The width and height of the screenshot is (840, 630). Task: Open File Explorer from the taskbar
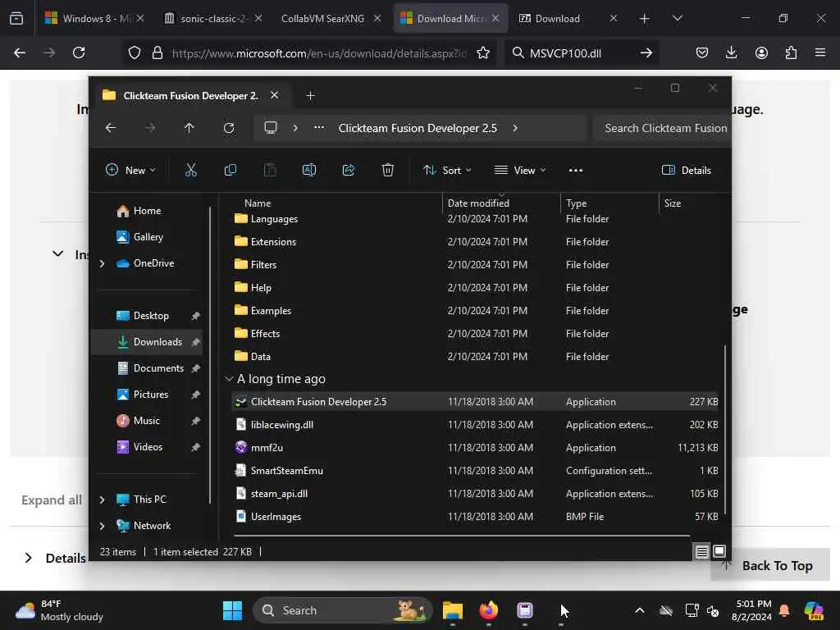coord(453,610)
